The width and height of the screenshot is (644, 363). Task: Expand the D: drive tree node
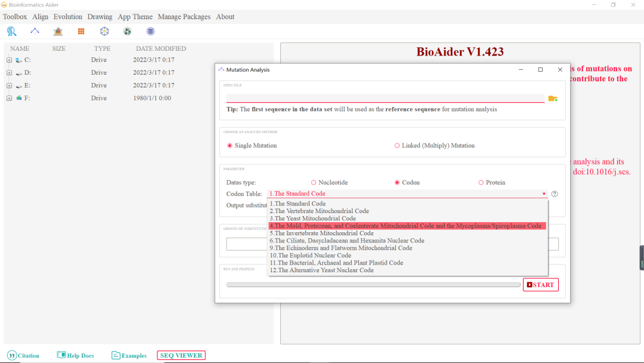(9, 73)
